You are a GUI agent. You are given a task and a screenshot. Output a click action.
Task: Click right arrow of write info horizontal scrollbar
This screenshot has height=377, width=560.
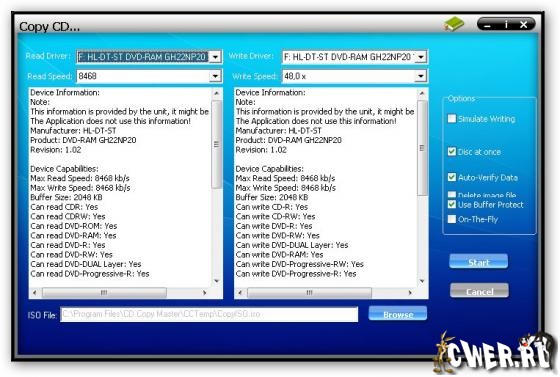click(x=410, y=293)
